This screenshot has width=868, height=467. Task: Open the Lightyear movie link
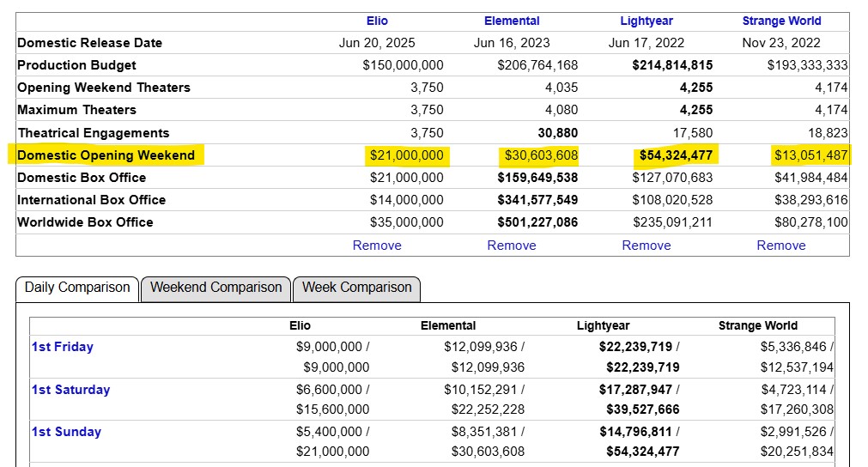pyautogui.click(x=646, y=21)
